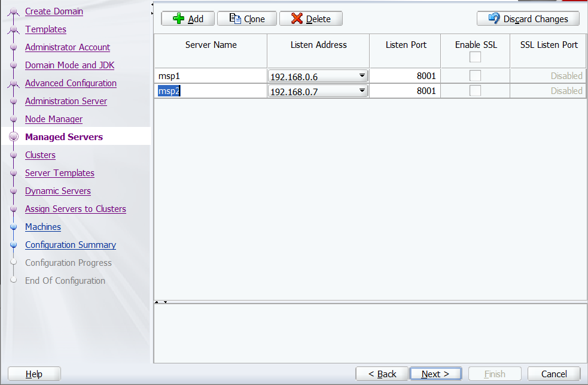Click the Next button
Image resolution: width=588 pixels, height=385 pixels.
tap(435, 373)
